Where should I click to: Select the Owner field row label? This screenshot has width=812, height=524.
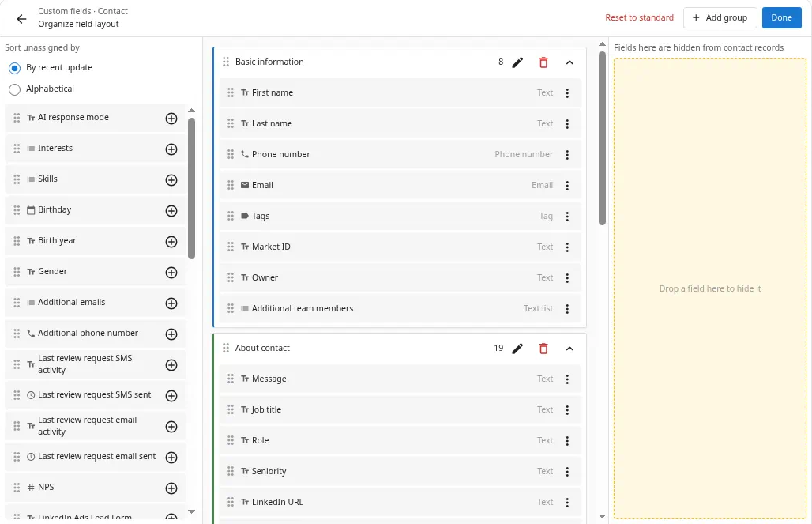(265, 278)
